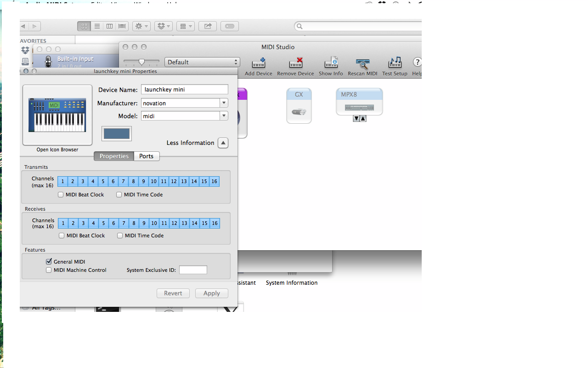Click into the Device Name field
Image resolution: width=588 pixels, height=368 pixels.
click(x=184, y=89)
